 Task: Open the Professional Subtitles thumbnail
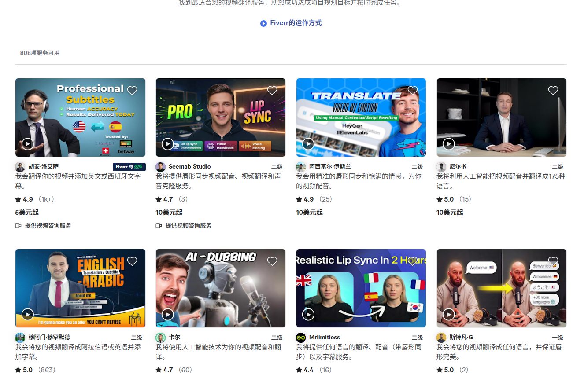pos(80,117)
